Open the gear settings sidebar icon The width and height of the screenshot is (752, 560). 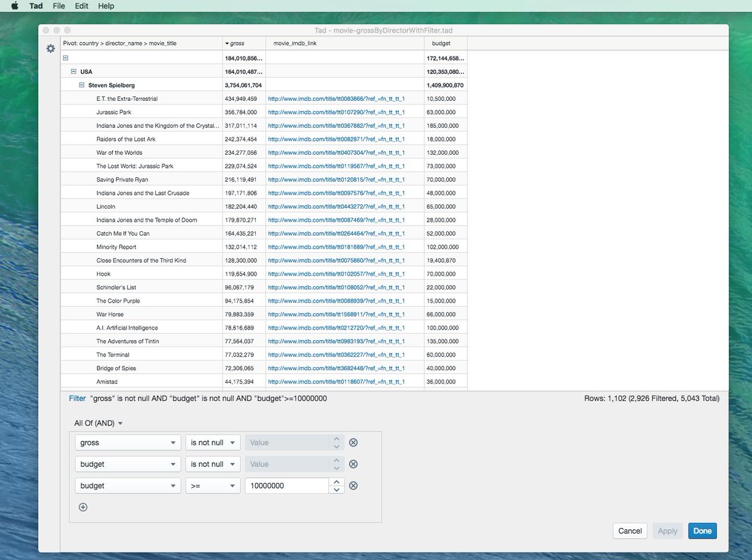pos(51,48)
